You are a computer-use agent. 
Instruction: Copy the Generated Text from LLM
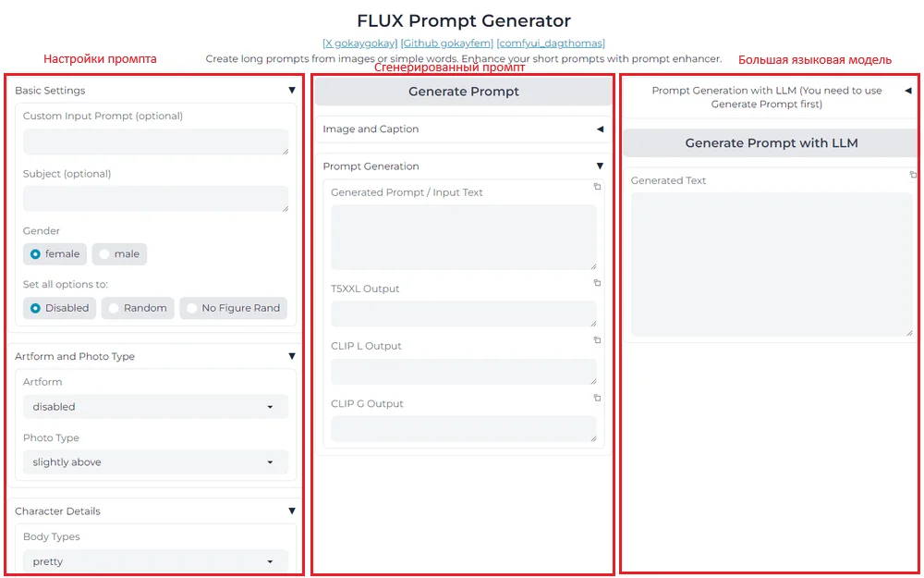pyautogui.click(x=913, y=175)
